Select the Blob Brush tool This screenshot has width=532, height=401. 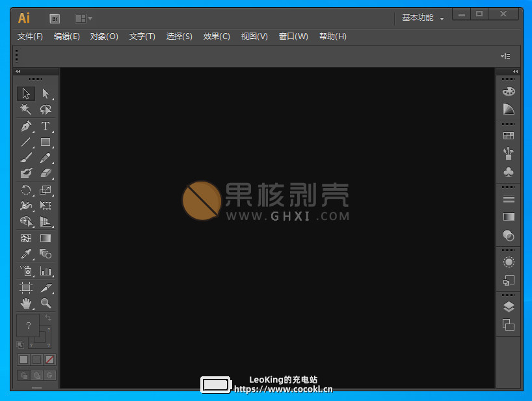pos(26,173)
